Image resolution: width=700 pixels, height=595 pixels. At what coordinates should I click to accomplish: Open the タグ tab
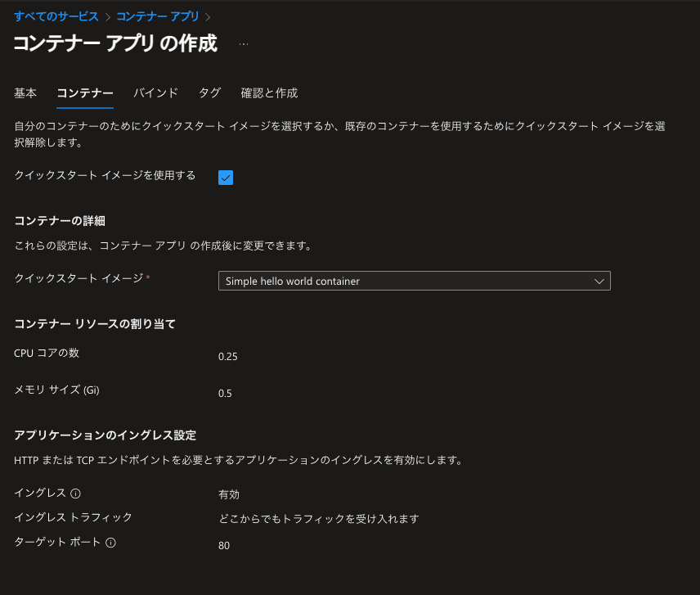click(x=210, y=93)
